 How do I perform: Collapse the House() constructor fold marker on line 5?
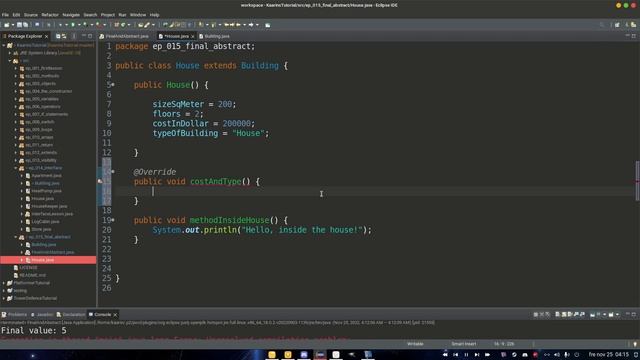click(x=113, y=85)
